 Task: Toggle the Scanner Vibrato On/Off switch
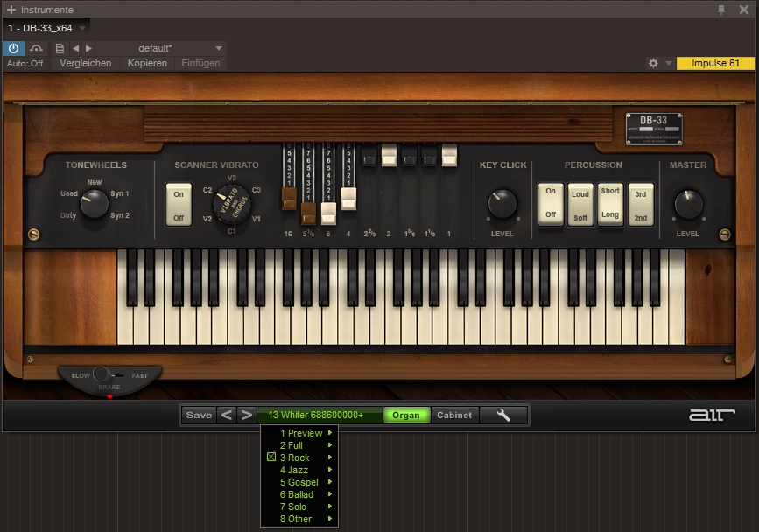(179, 205)
